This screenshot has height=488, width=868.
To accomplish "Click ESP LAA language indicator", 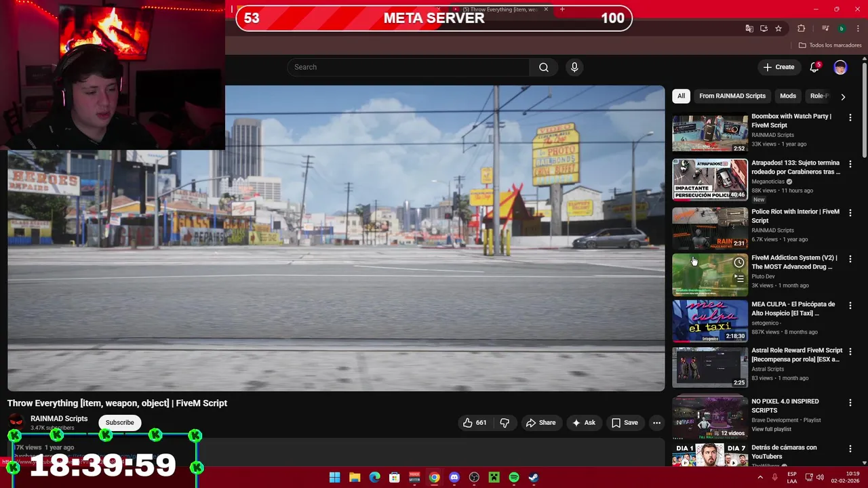I will (791, 478).
